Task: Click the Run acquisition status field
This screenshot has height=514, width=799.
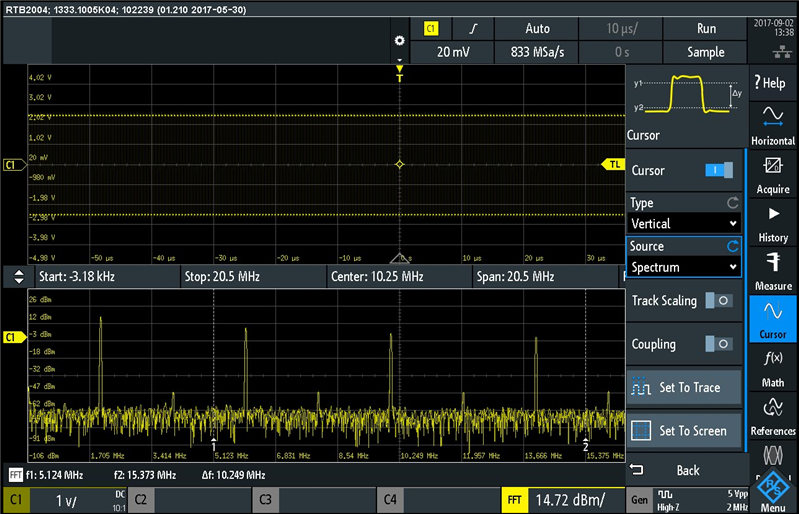Action: point(706,30)
